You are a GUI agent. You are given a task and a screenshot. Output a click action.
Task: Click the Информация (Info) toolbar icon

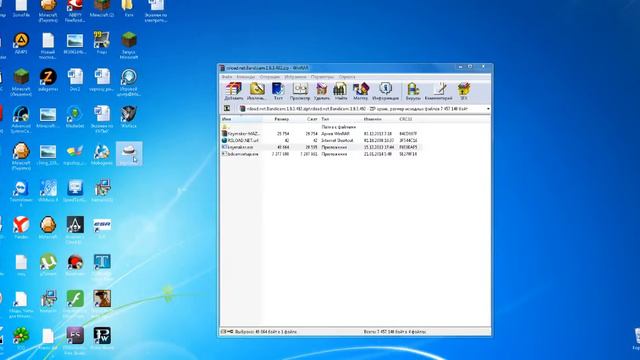(385, 91)
